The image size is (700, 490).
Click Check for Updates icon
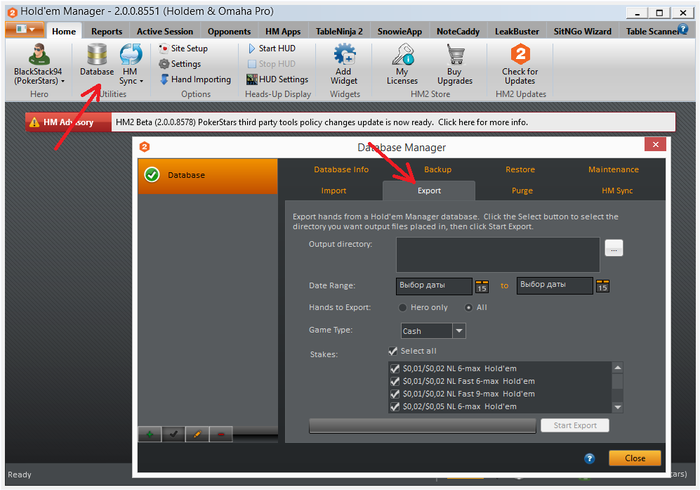(520, 54)
